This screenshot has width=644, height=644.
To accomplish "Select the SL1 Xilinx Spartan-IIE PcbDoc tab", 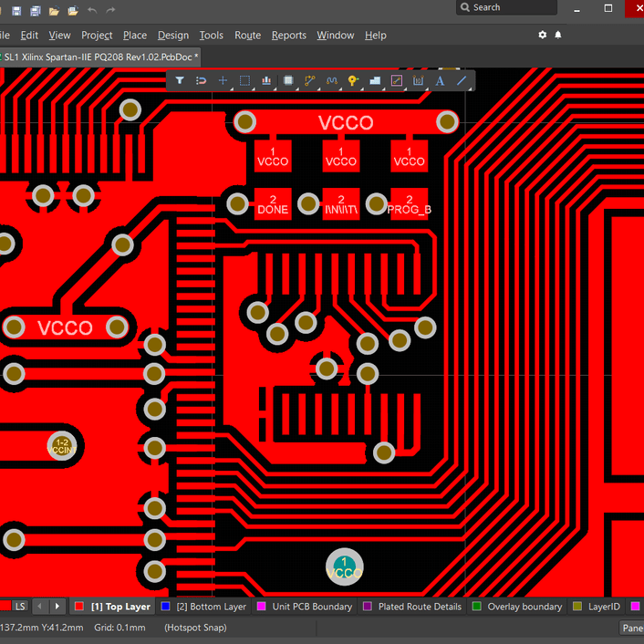I will 99,57.
